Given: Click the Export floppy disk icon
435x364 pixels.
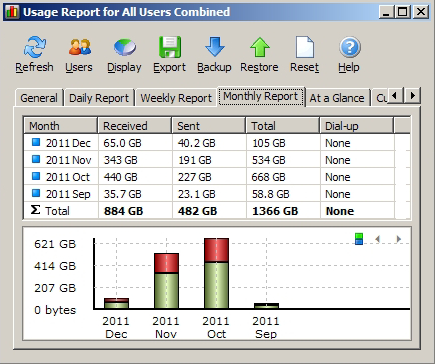Looking at the screenshot, I should pos(170,47).
